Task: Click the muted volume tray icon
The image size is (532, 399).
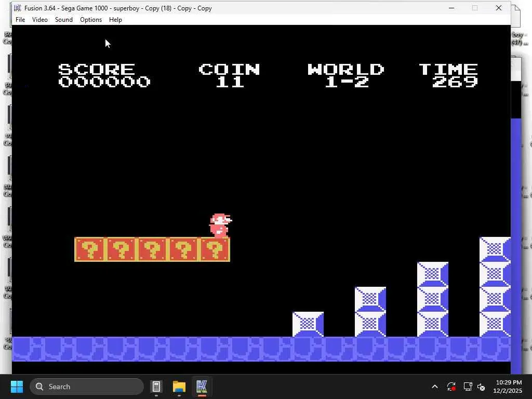Action: pos(481,387)
